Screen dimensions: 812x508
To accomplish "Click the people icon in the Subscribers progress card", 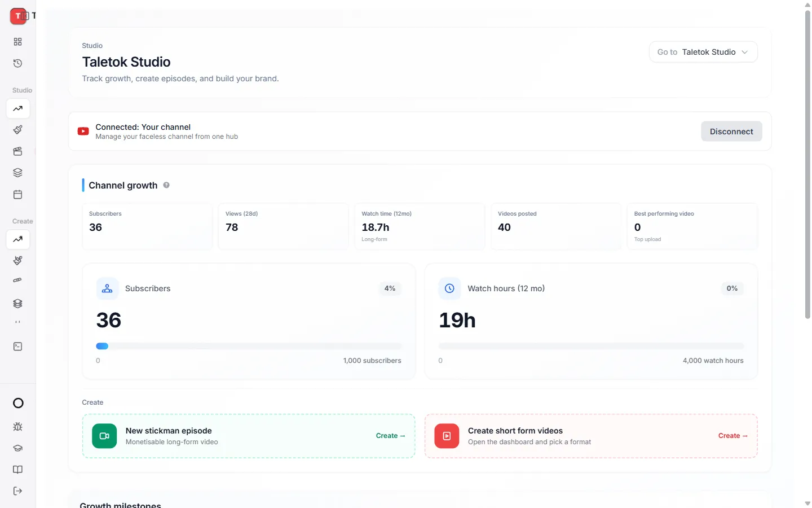I will pyautogui.click(x=107, y=288).
